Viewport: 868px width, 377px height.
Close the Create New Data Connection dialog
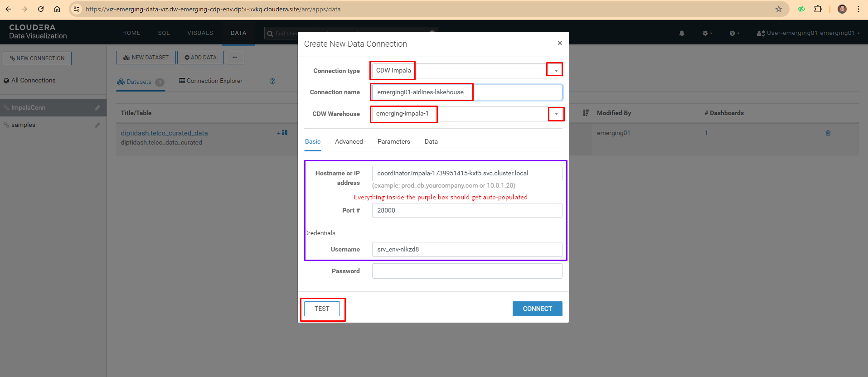560,43
